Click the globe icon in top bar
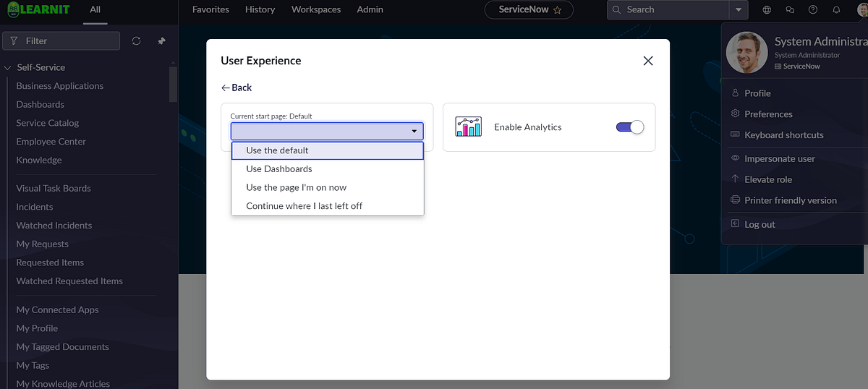The image size is (868, 389). pyautogui.click(x=767, y=9)
